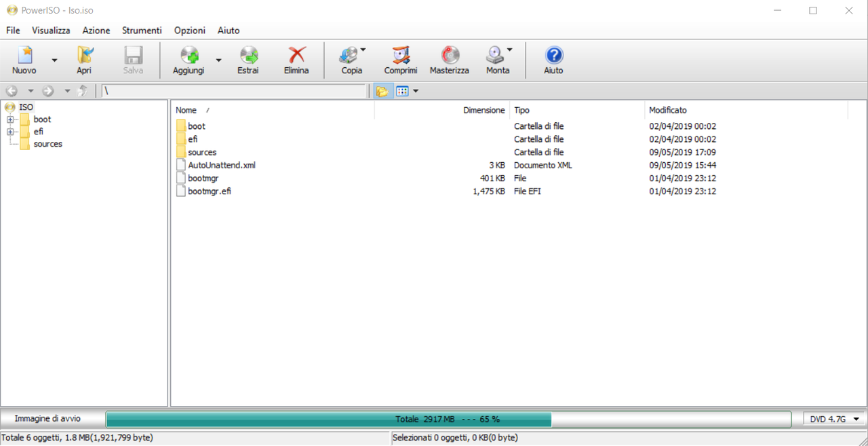Select boot folder in tree
868x446 pixels.
42,119
